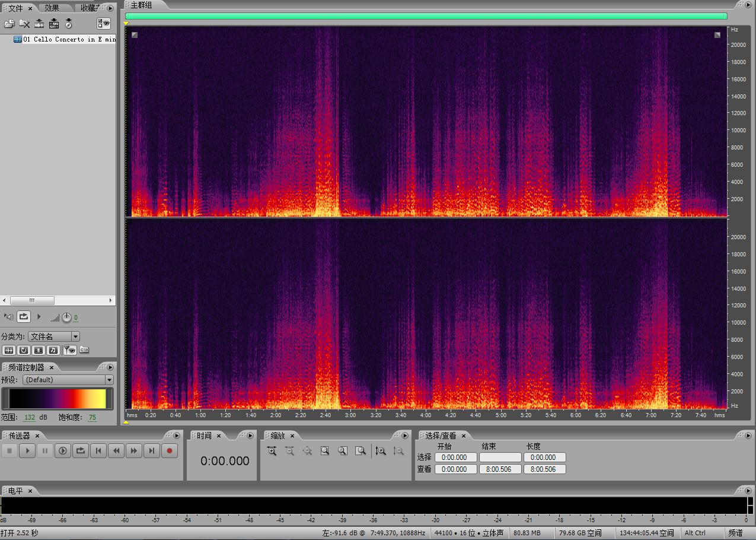
Task: Toggle show video files filter button
Action: click(x=39, y=350)
